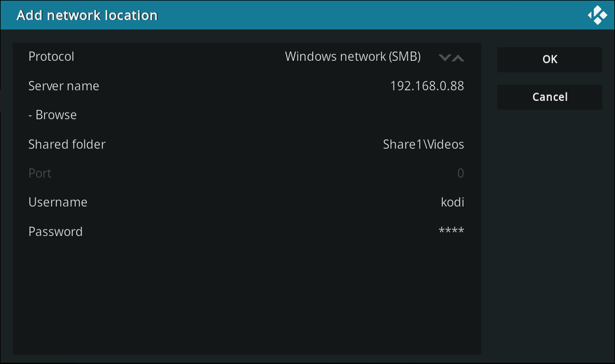The width and height of the screenshot is (615, 364).
Task: Open the Browse network option
Action: pyautogui.click(x=53, y=115)
